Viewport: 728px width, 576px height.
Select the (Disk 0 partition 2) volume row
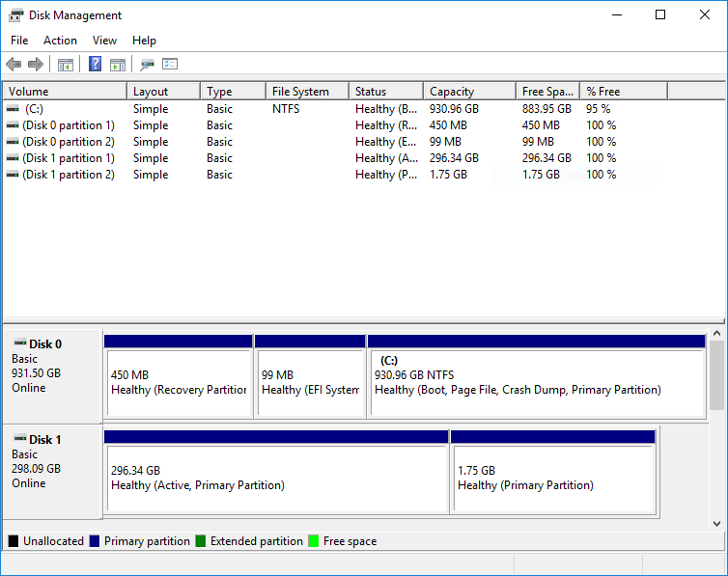pyautogui.click(x=336, y=142)
